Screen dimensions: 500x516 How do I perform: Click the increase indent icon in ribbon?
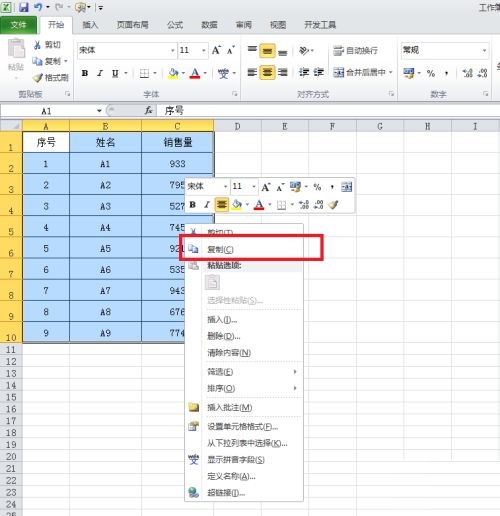click(x=319, y=72)
